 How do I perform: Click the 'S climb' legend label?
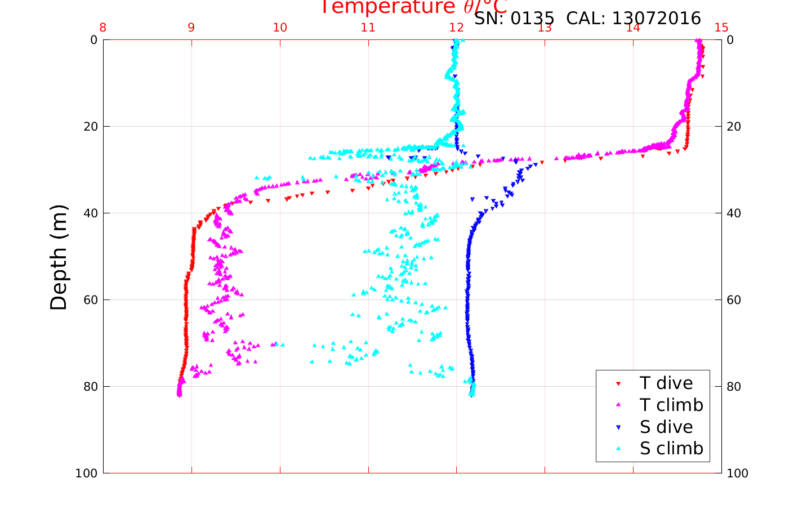tap(672, 449)
